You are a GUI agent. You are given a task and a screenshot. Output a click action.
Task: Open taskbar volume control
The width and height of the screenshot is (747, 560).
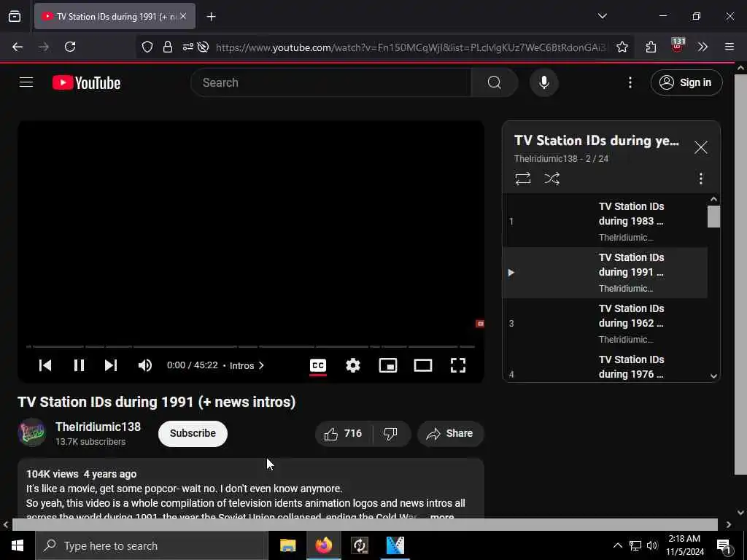point(652,545)
